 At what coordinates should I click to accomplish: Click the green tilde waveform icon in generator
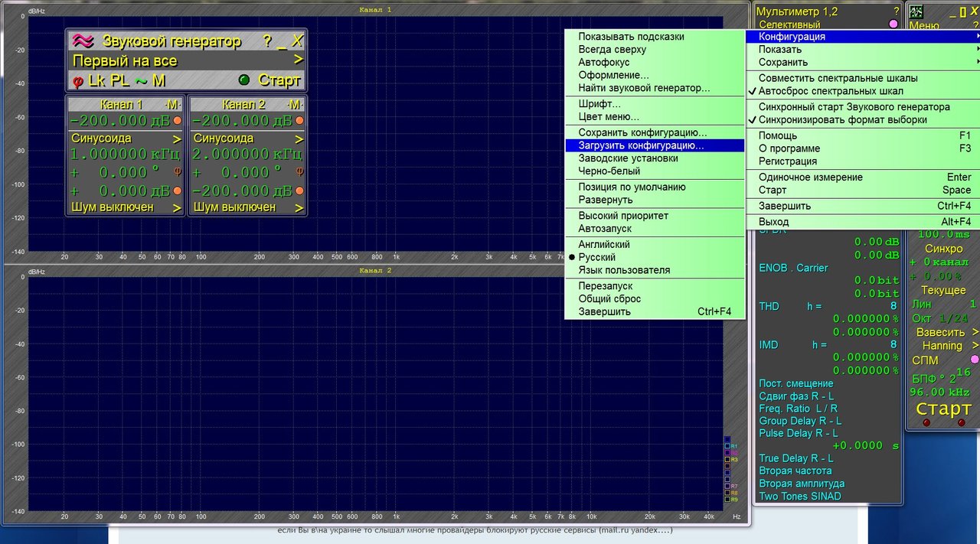141,80
